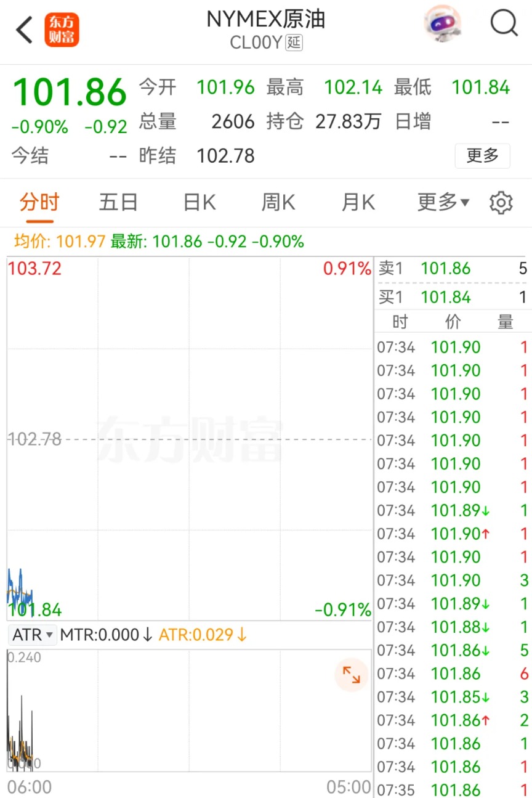The width and height of the screenshot is (532, 798).
Task: Tap the 延 delayed-quote badge
Action: click(x=294, y=43)
